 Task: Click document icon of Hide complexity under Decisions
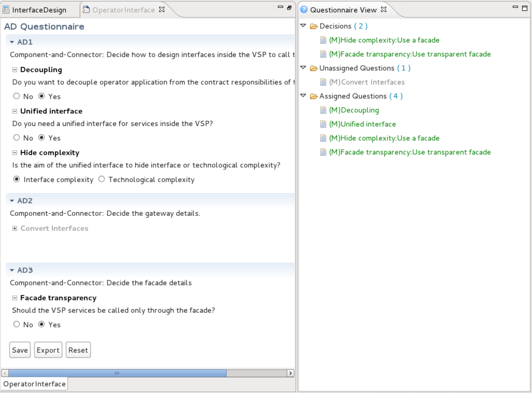point(323,40)
